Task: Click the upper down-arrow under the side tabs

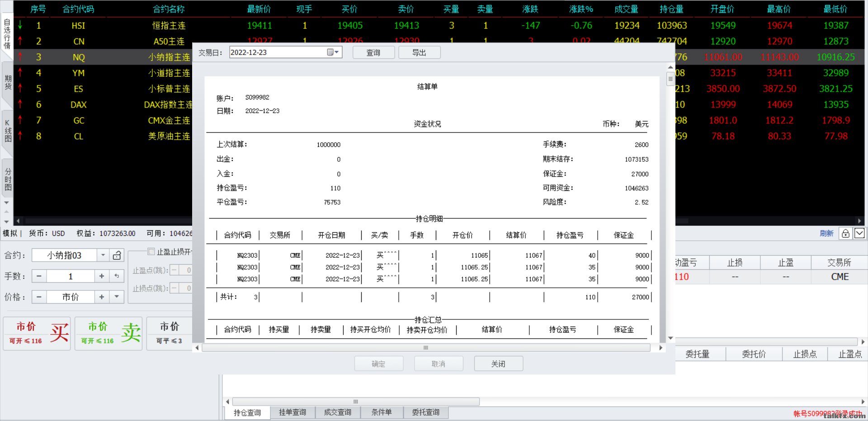Action: coord(6,203)
